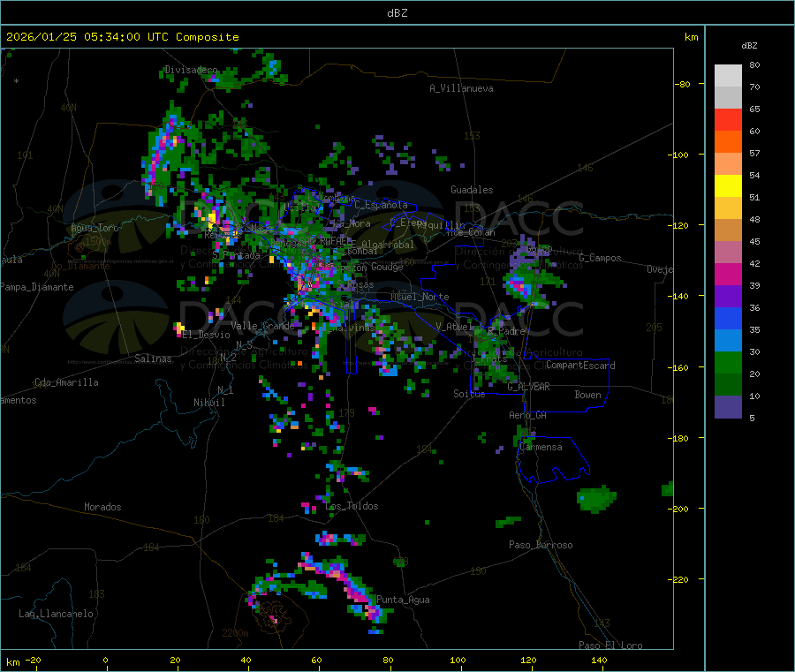Click the A_Villanueva map label
The image size is (795, 672).
coord(461,88)
